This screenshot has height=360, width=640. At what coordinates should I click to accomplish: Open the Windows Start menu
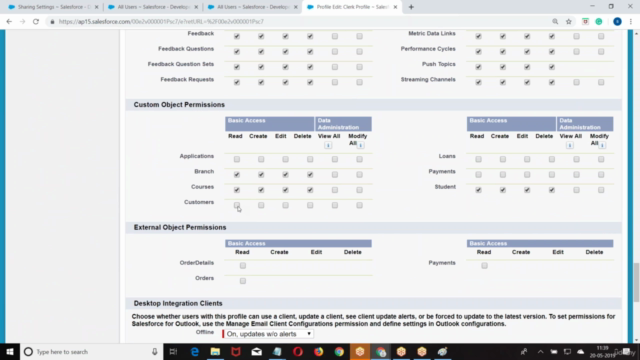pos(10,351)
